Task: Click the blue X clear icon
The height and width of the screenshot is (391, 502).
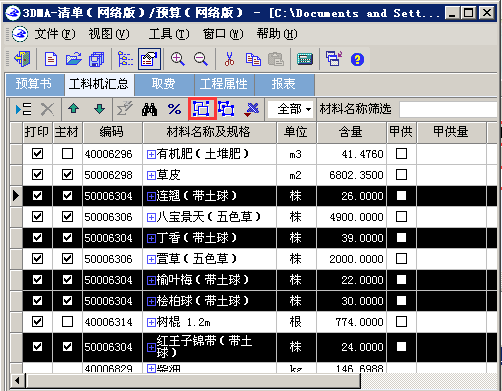Action: (x=252, y=109)
